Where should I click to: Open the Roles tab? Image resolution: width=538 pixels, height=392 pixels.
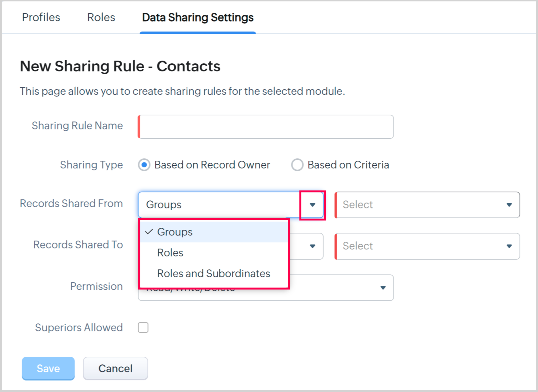101,18
